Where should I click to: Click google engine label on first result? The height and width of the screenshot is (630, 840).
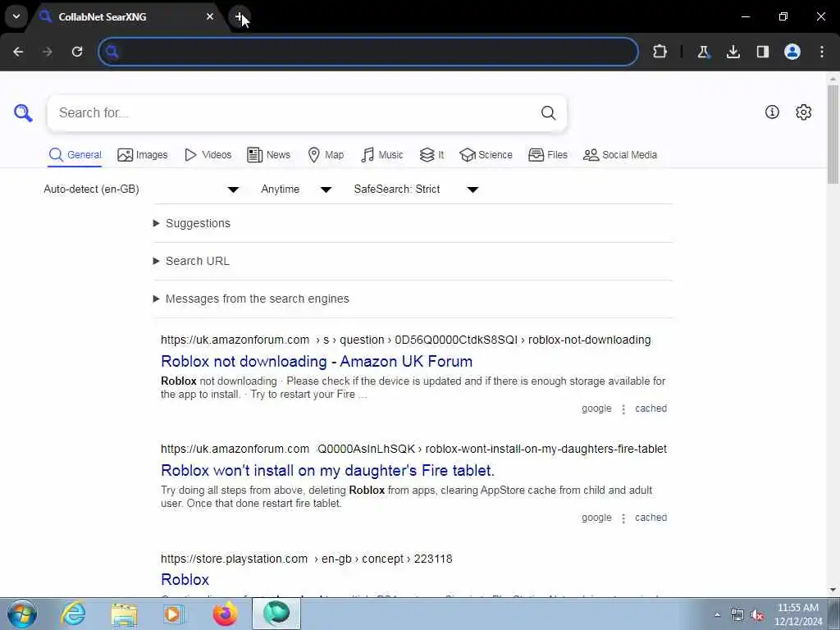tap(596, 409)
